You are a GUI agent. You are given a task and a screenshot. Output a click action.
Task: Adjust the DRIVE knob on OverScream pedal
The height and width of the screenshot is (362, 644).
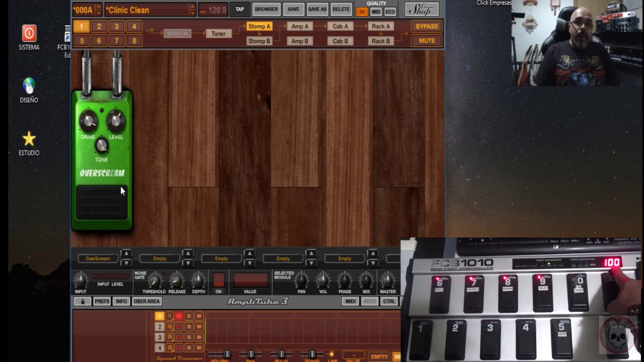click(x=89, y=121)
